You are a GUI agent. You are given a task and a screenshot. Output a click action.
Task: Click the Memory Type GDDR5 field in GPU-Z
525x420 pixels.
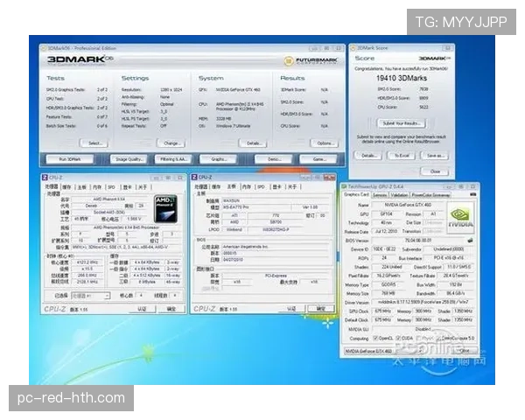(x=388, y=284)
